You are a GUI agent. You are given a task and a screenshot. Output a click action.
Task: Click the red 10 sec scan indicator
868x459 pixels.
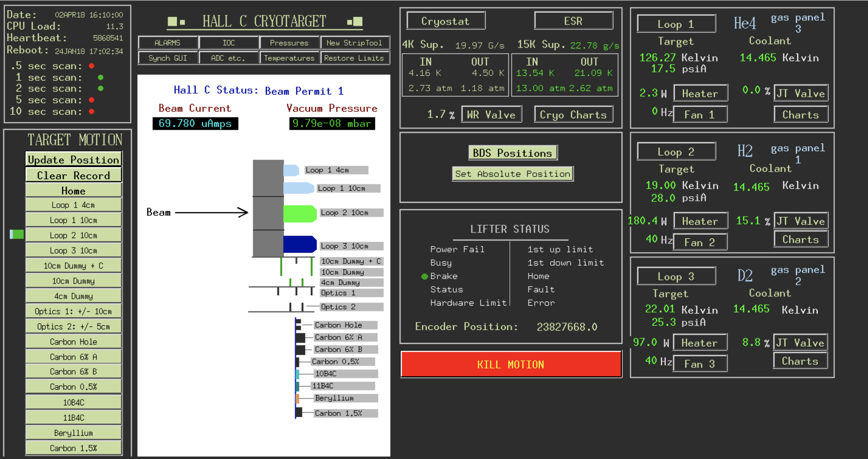[x=91, y=112]
